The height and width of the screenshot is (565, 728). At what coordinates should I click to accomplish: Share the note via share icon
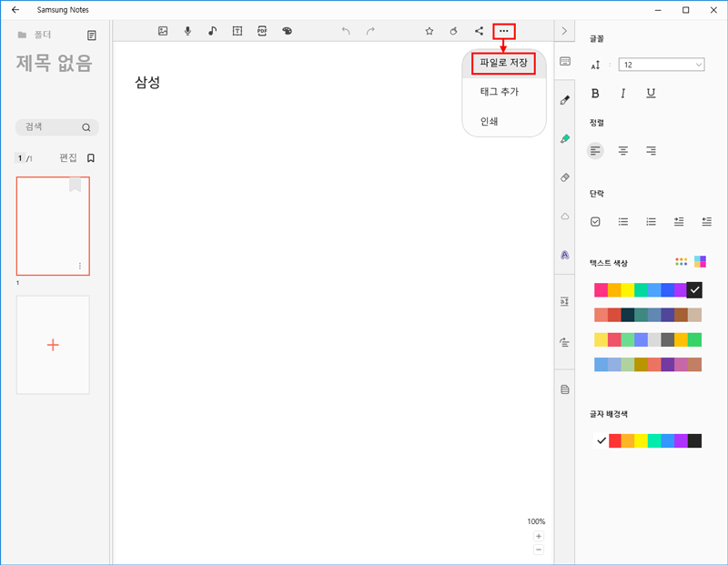479,31
